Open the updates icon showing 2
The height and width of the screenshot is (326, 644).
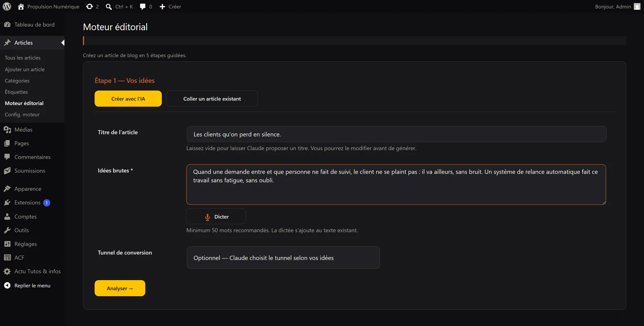90,6
